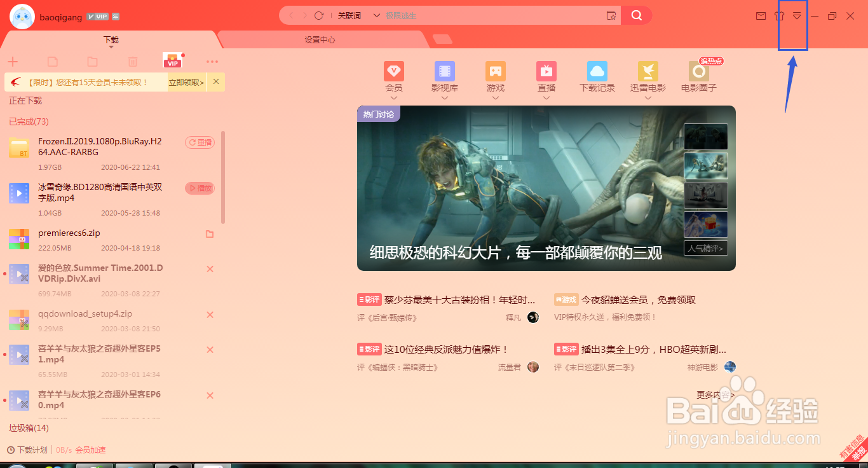
Task: Open a new tab with the small tab button
Action: coord(443,39)
